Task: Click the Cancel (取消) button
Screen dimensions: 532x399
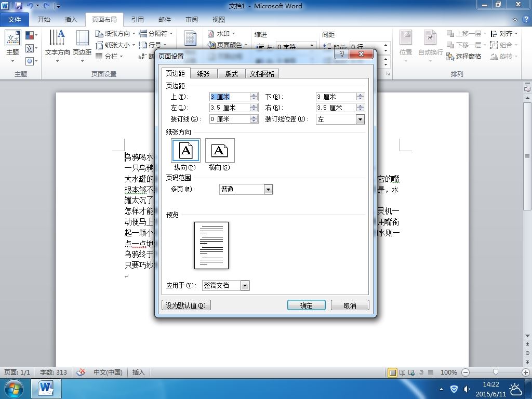Action: click(x=350, y=305)
